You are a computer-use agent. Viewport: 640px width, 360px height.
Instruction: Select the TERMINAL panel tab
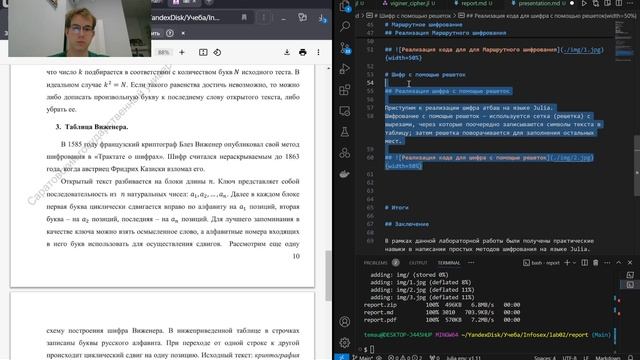click(449, 262)
